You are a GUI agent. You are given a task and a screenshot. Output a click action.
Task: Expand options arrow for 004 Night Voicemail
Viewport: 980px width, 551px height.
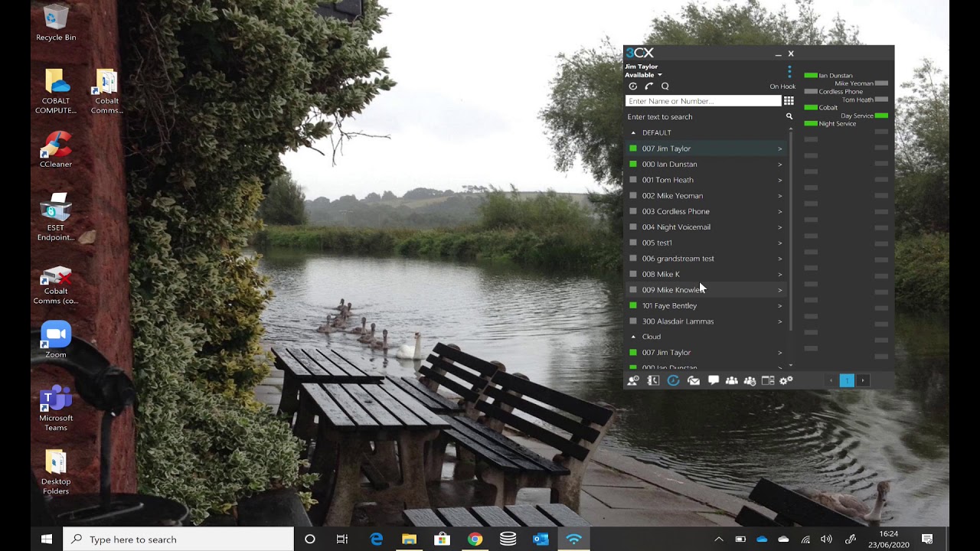[780, 227]
